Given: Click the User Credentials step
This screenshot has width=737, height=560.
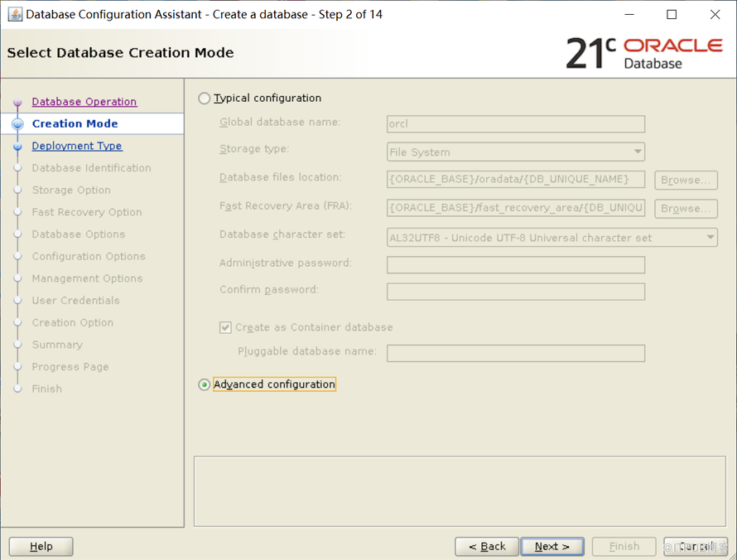Looking at the screenshot, I should tap(75, 301).
